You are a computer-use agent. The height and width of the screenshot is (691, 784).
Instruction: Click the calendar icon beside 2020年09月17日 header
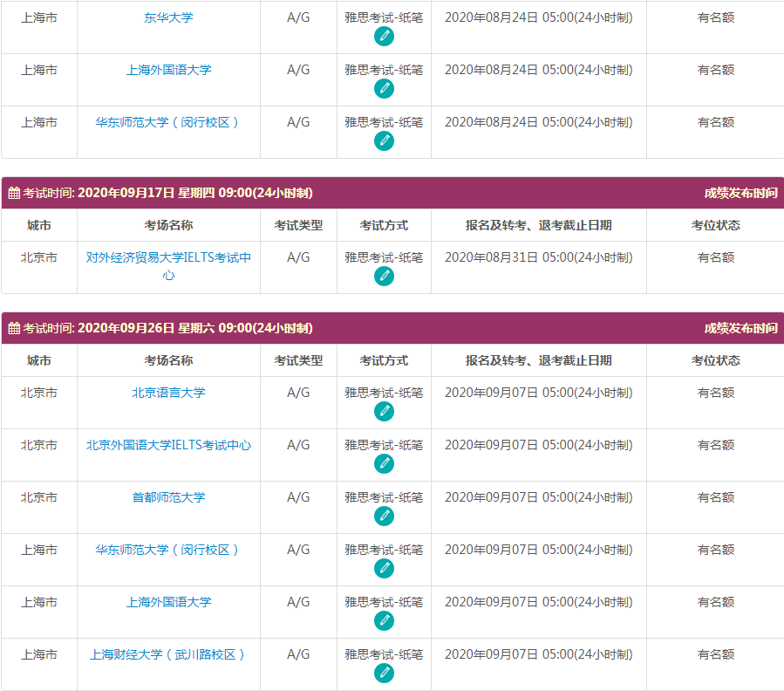click(14, 194)
